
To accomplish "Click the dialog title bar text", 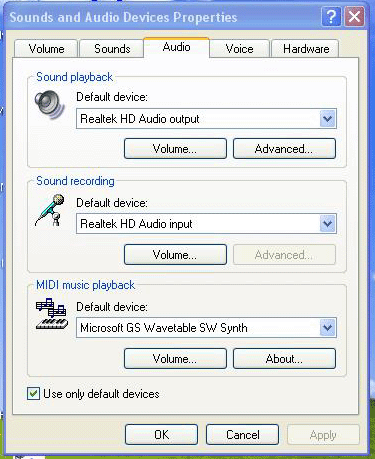I will tap(123, 17).
